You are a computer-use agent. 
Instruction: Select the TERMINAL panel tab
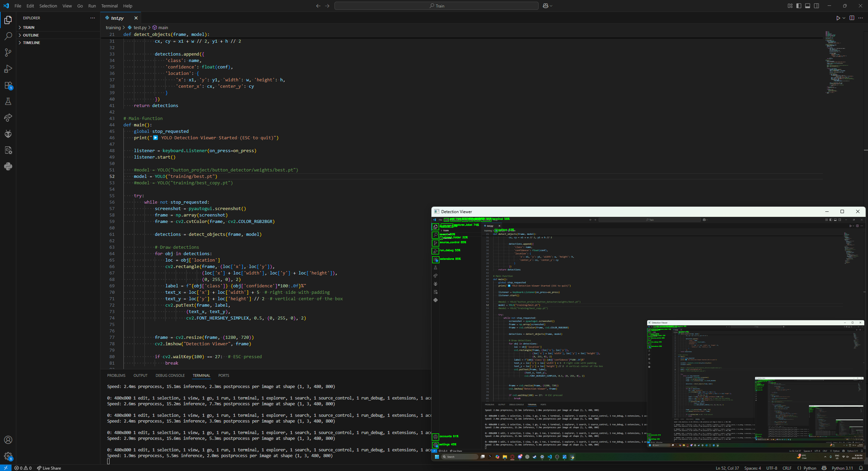coord(201,375)
